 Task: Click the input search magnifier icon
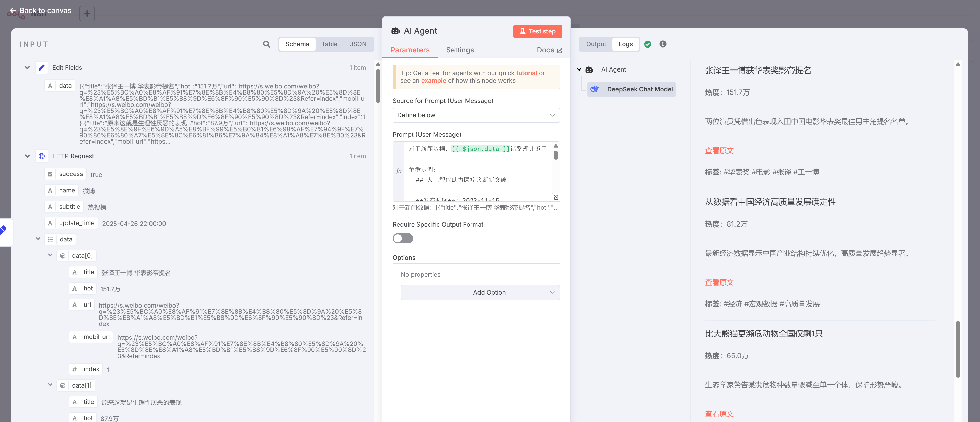click(266, 44)
